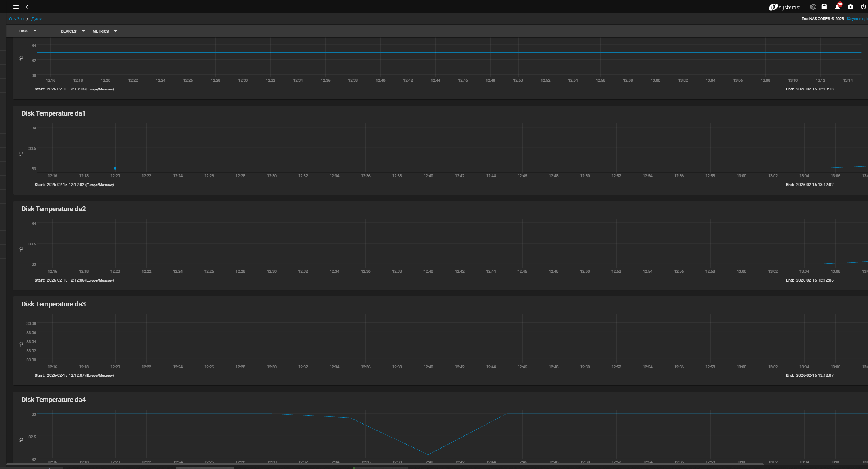868x469 pixels.
Task: Open the iXsystems, Inc. copyright link
Action: (x=857, y=19)
